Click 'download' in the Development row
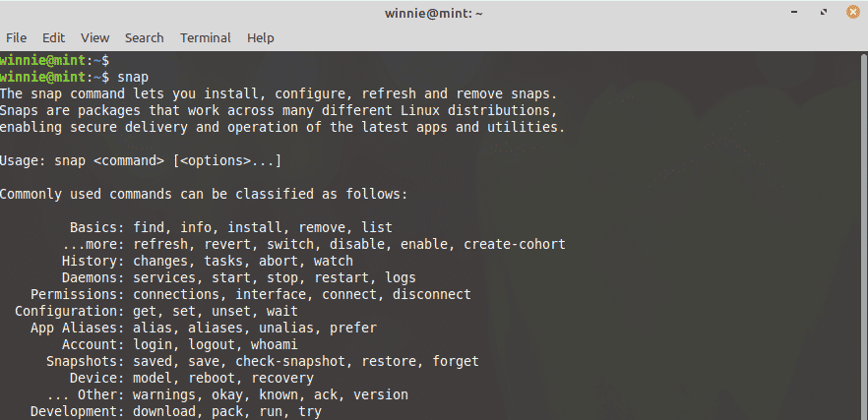Image resolution: width=868 pixels, height=420 pixels. pyautogui.click(x=164, y=412)
